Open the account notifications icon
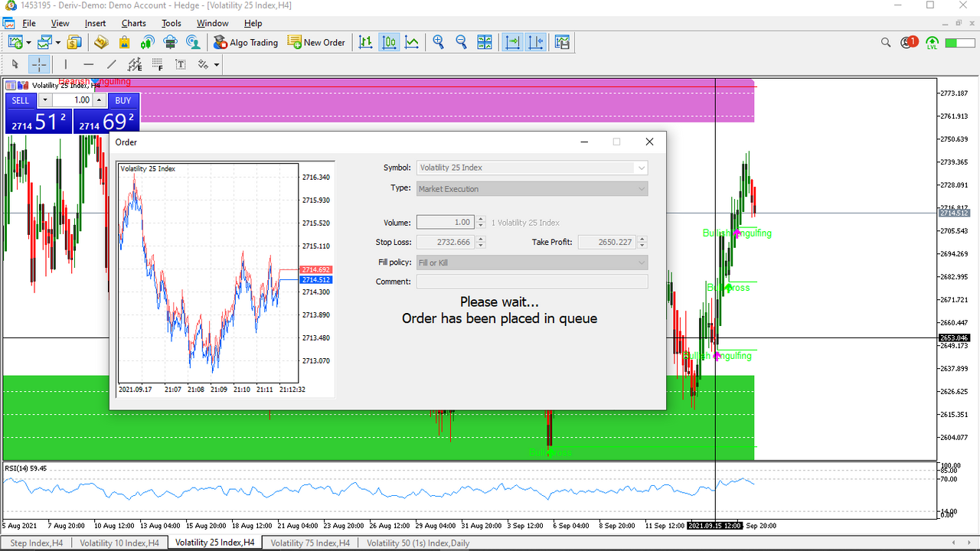 pyautogui.click(x=909, y=42)
